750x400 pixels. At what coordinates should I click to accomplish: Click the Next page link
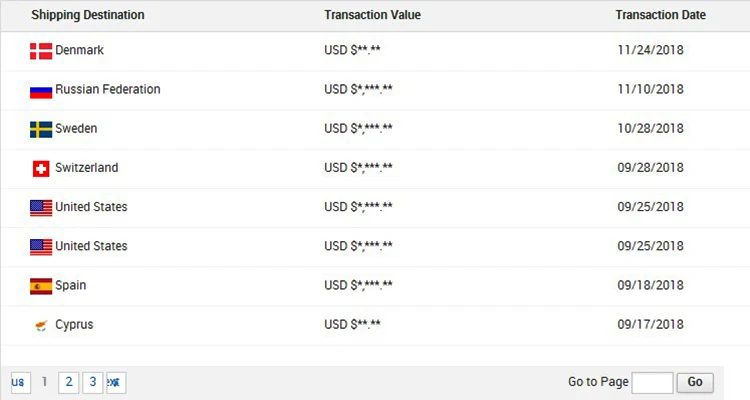(116, 382)
